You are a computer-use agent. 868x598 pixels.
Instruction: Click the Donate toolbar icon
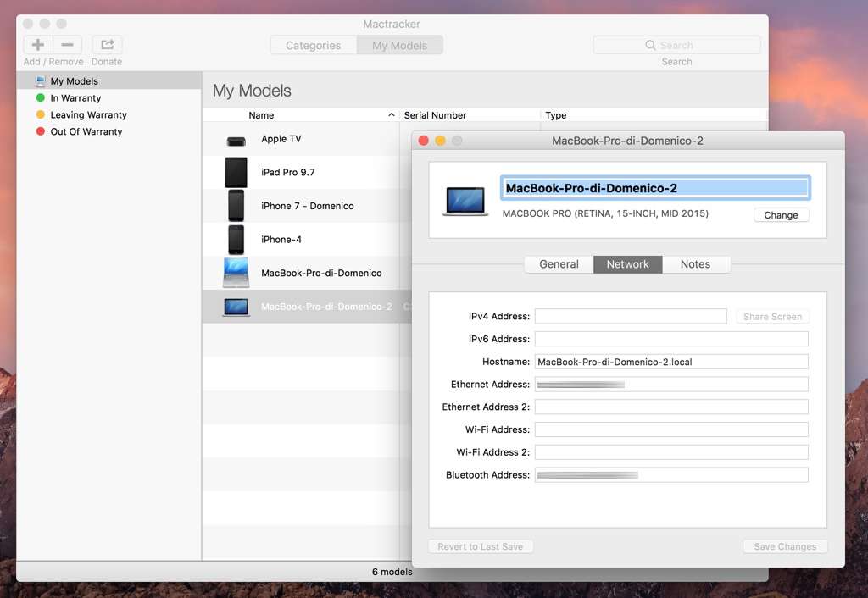(107, 45)
